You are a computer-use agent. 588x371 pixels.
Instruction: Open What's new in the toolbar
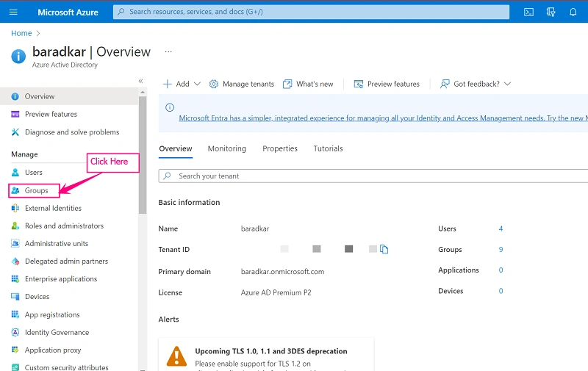tap(308, 84)
